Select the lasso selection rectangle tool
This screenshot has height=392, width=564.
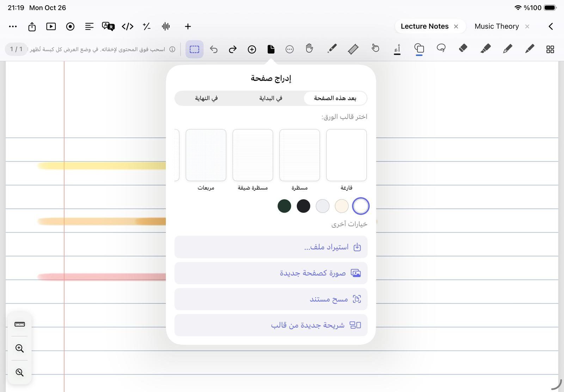[x=194, y=49]
